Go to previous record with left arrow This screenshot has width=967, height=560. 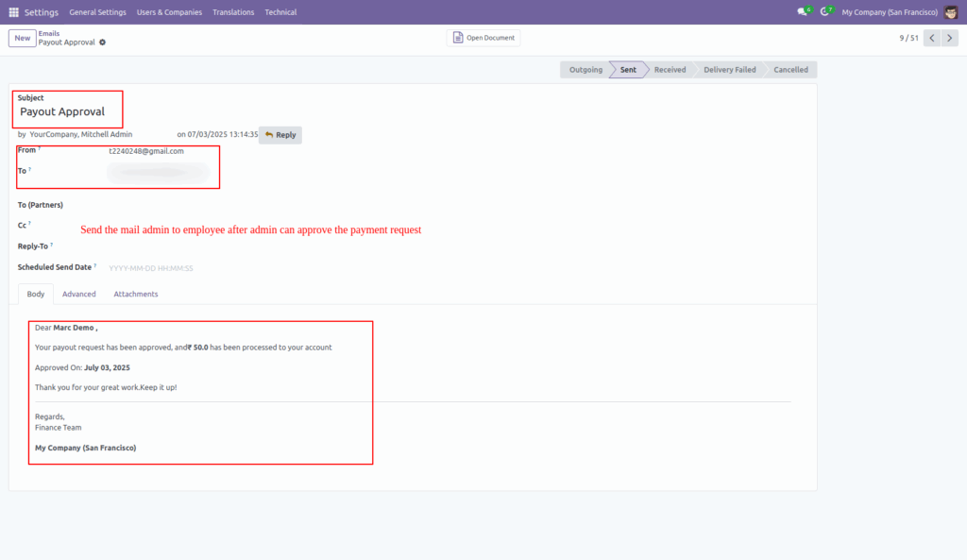[931, 37]
